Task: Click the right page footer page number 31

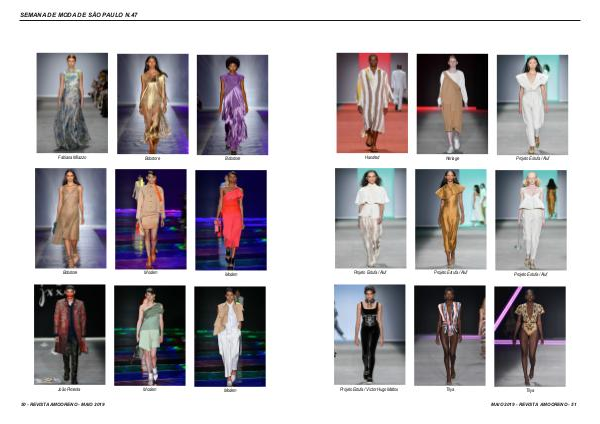Action: pos(574,404)
